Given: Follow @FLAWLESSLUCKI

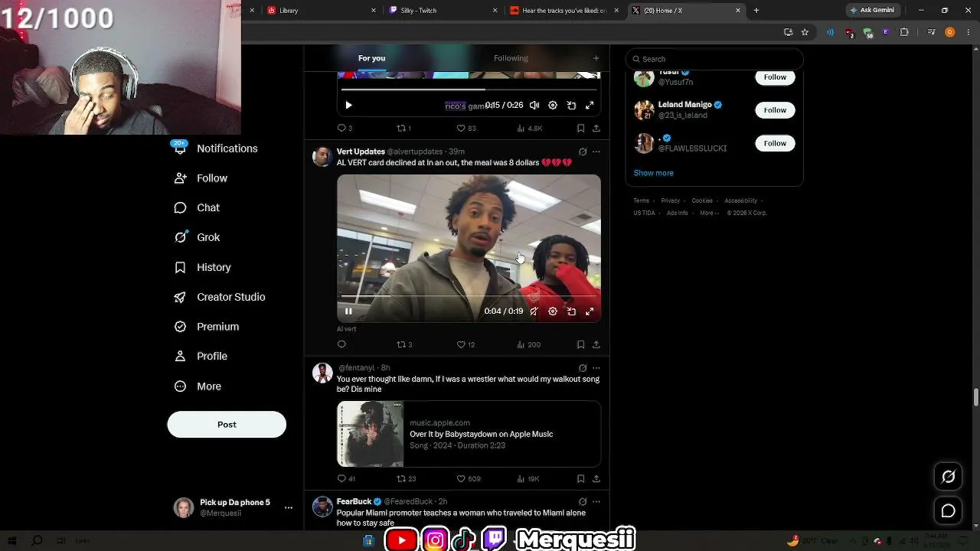Looking at the screenshot, I should (x=775, y=143).
